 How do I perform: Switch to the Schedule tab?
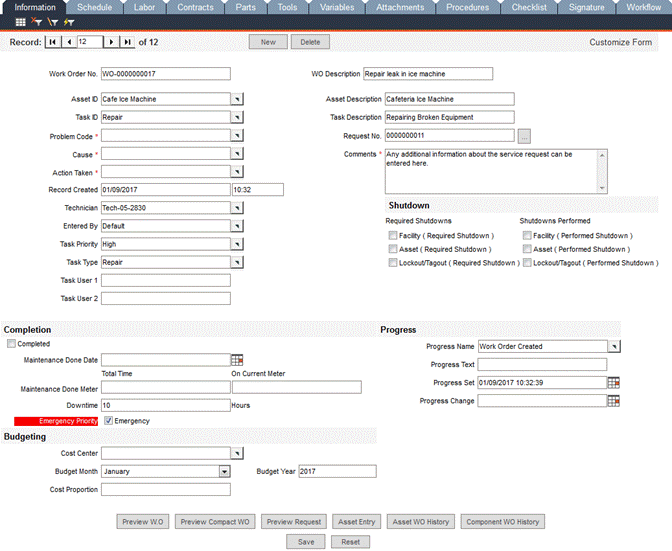[94, 7]
